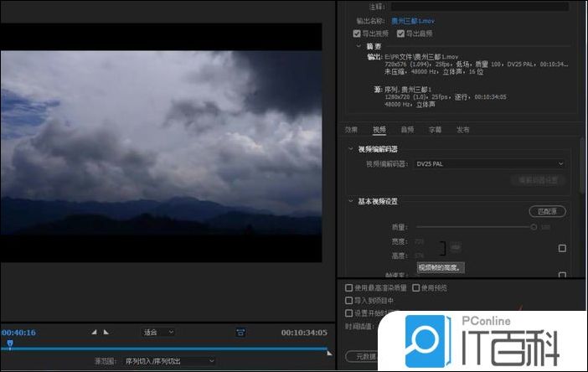Click the output path E:\PR文件\贵州三都1.mov text

coord(421,57)
